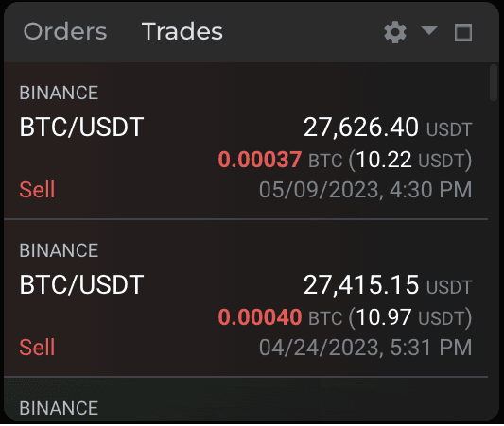
Task: Open the first BTC/USDT trade pair
Action: [81, 128]
